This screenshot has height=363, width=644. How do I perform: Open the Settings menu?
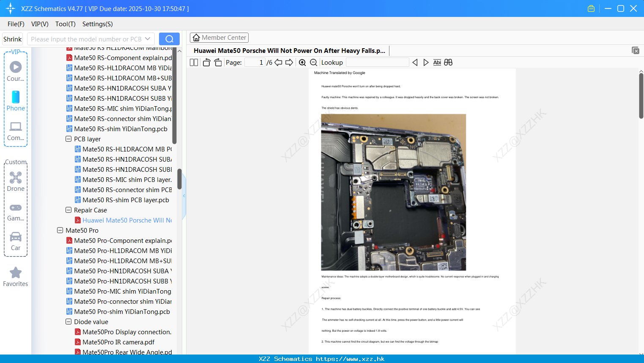pyautogui.click(x=97, y=24)
